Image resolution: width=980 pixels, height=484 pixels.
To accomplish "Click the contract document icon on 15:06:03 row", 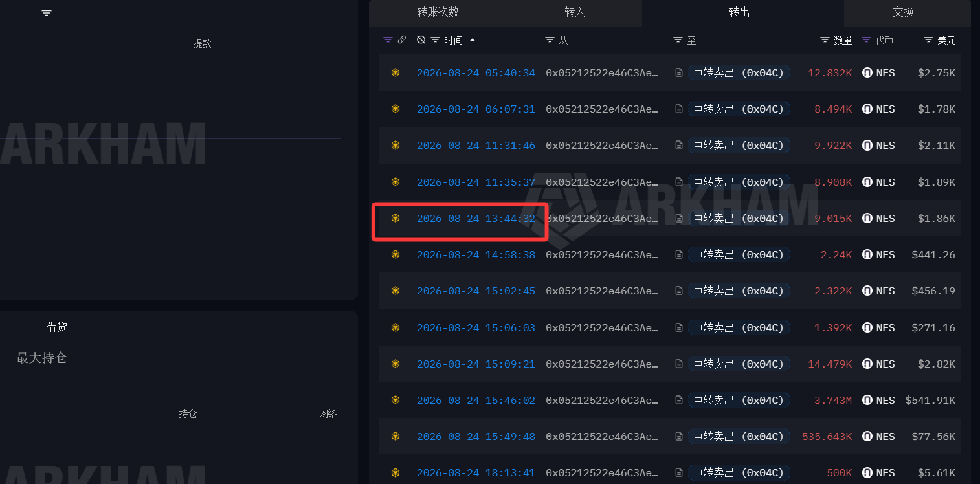I will (679, 328).
